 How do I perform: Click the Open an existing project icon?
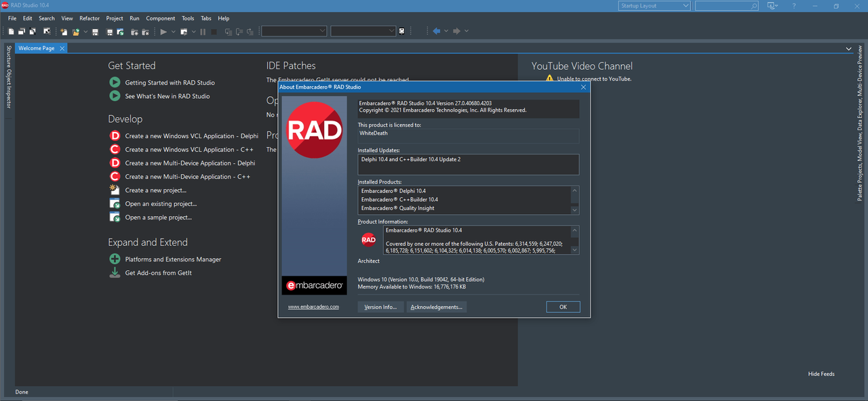click(115, 203)
